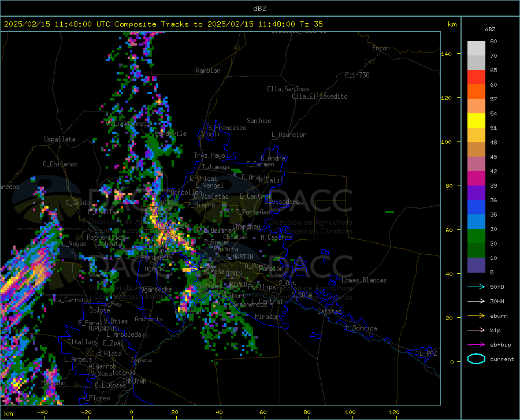Click the TUNUYAN map label
The height and width of the screenshot is (420, 520).
pos(134,381)
